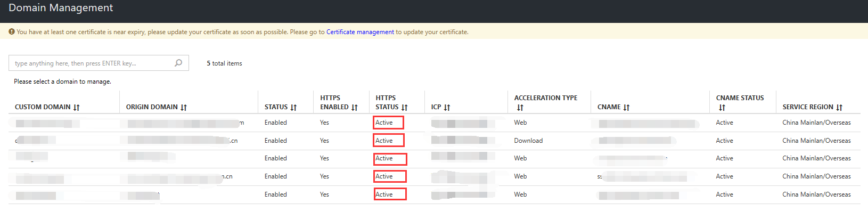Viewport: 868px width, 211px height.
Task: Select the last domain row in table
Action: pyautogui.click(x=434, y=194)
